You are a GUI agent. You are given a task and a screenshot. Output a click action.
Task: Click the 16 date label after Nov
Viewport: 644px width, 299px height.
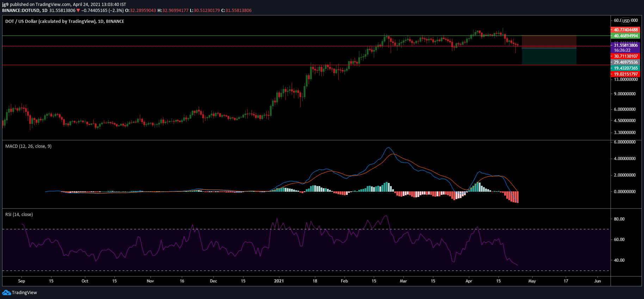[182, 281]
